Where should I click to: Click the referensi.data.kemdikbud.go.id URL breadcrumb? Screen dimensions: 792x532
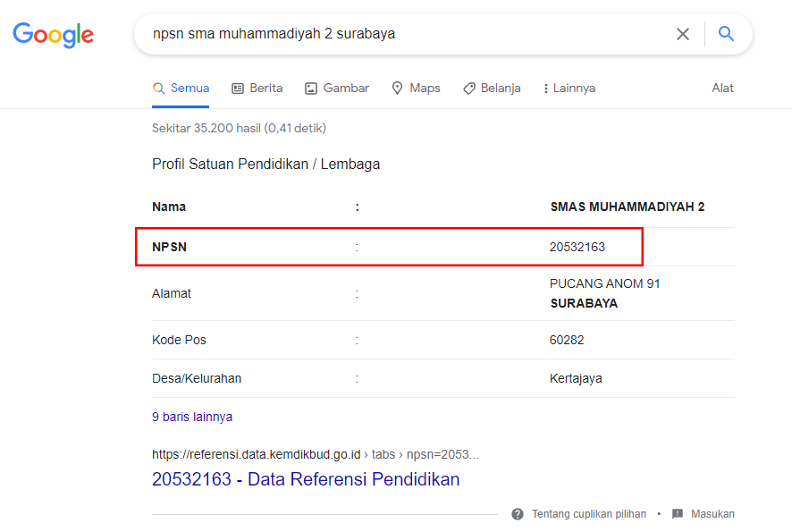click(x=316, y=454)
